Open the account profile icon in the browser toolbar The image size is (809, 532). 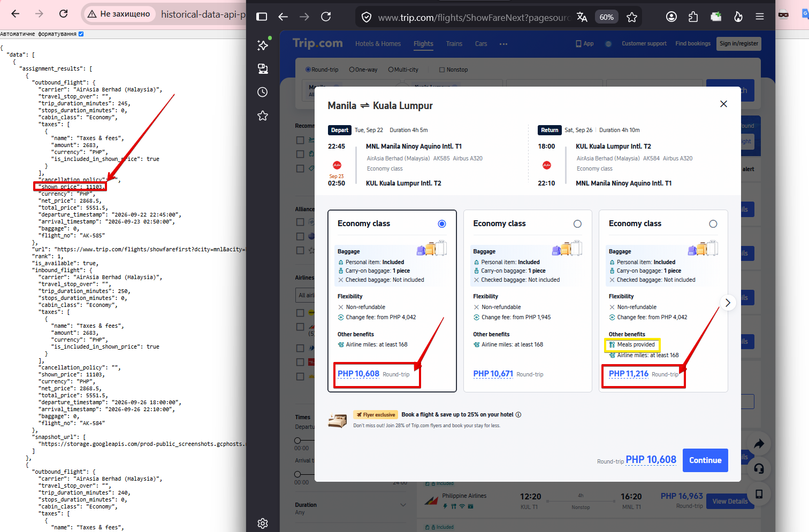[671, 17]
